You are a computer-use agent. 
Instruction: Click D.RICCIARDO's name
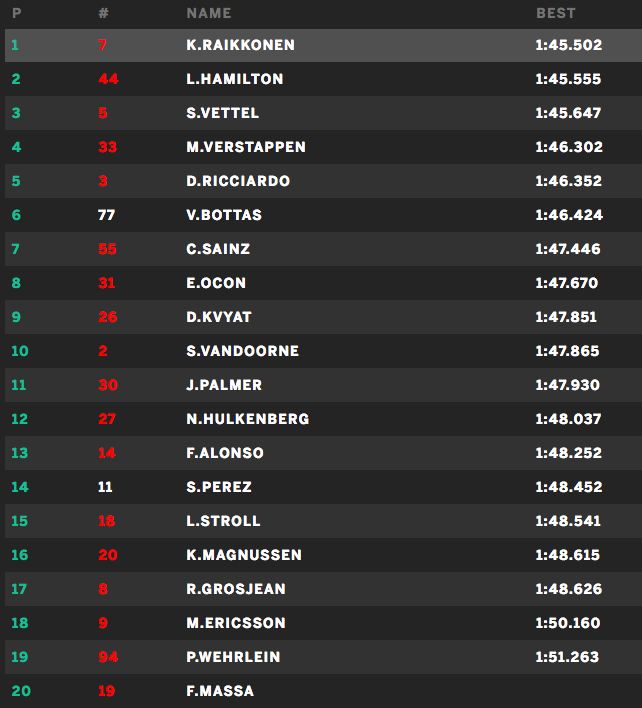pos(238,181)
